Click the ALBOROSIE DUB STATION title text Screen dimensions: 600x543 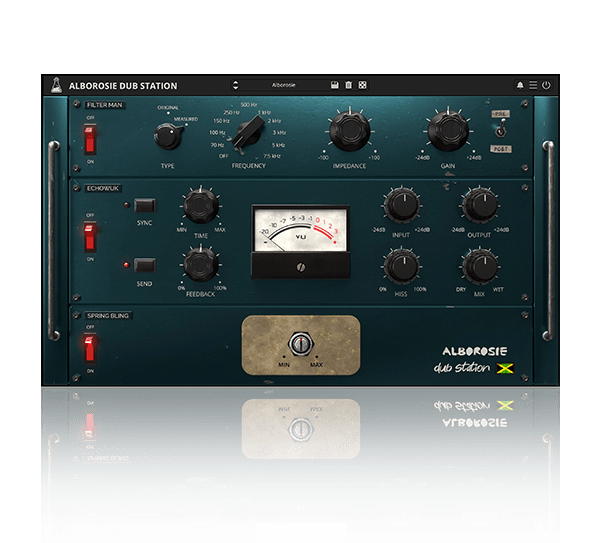coord(123,86)
